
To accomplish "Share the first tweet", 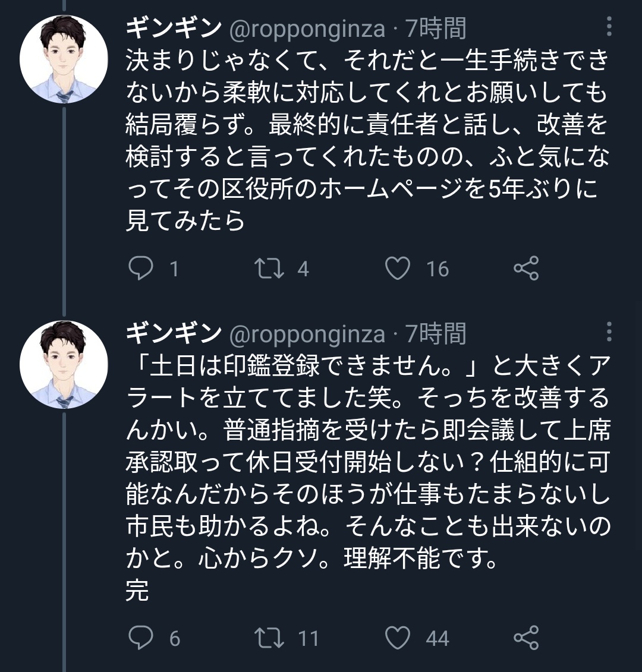I will pyautogui.click(x=526, y=269).
